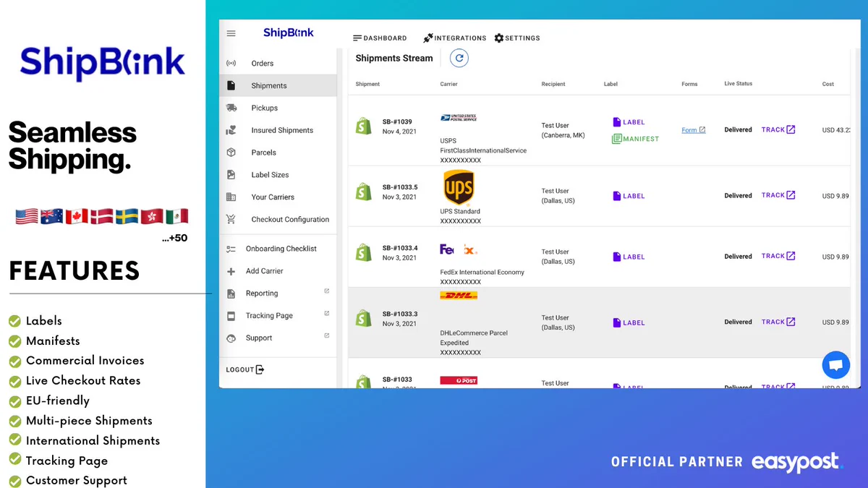868x488 pixels.
Task: Select Shipments in the sidebar
Action: pos(278,85)
